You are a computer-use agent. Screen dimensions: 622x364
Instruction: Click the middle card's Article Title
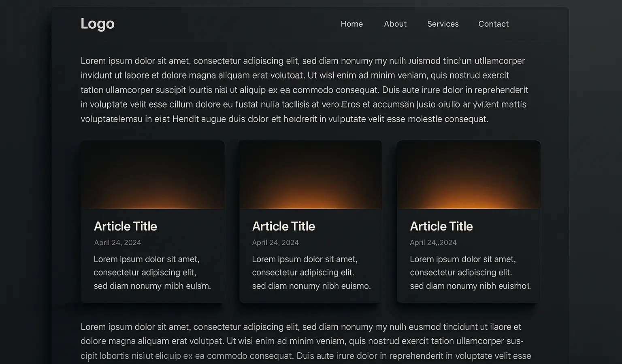pyautogui.click(x=283, y=226)
